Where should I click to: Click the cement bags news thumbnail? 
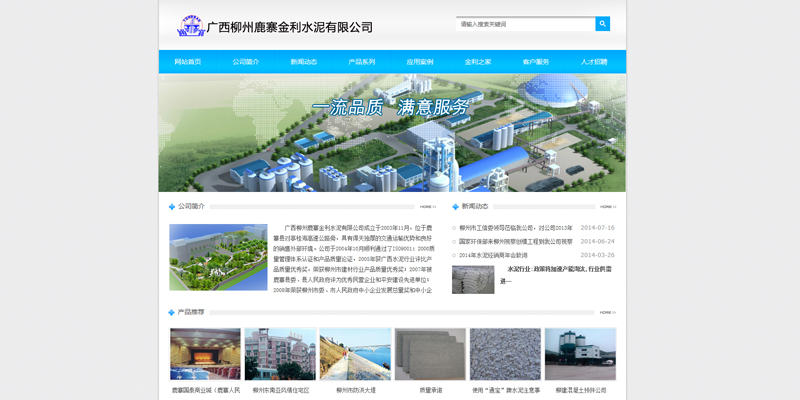pos(473,279)
